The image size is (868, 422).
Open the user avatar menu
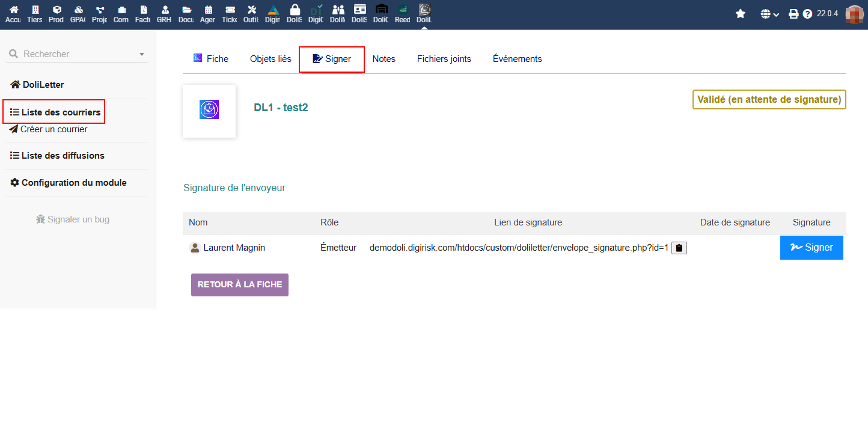(854, 14)
